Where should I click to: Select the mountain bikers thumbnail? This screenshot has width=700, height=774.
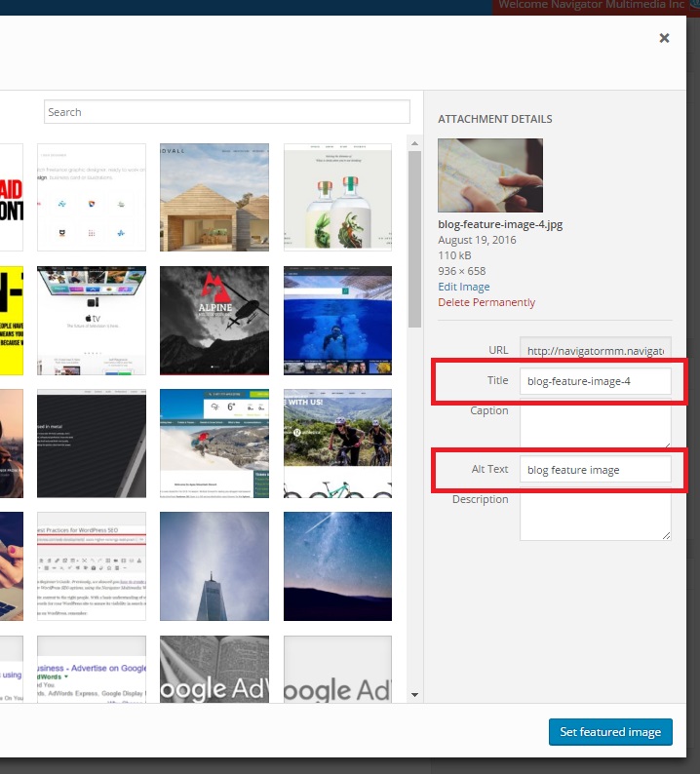337,444
